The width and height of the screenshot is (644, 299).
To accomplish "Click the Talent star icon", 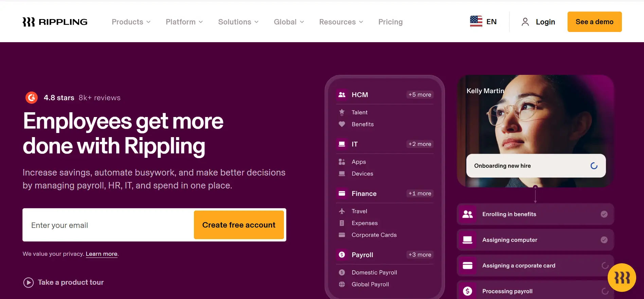I will point(342,112).
